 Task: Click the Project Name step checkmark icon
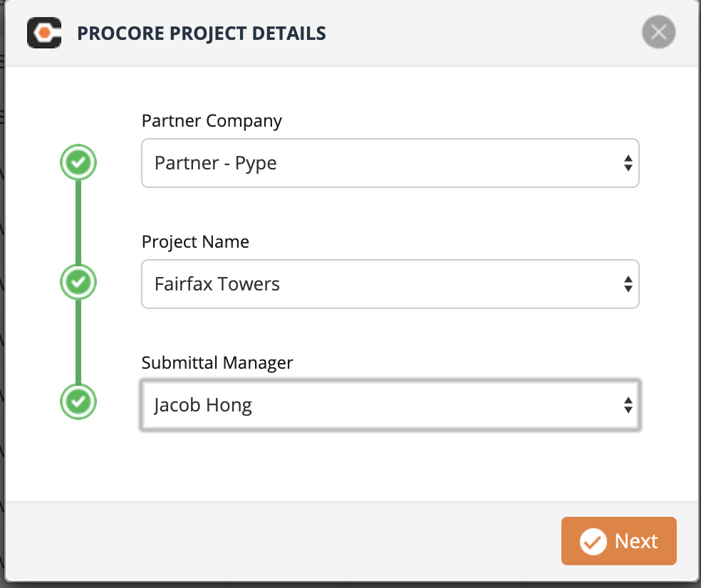coord(78,283)
